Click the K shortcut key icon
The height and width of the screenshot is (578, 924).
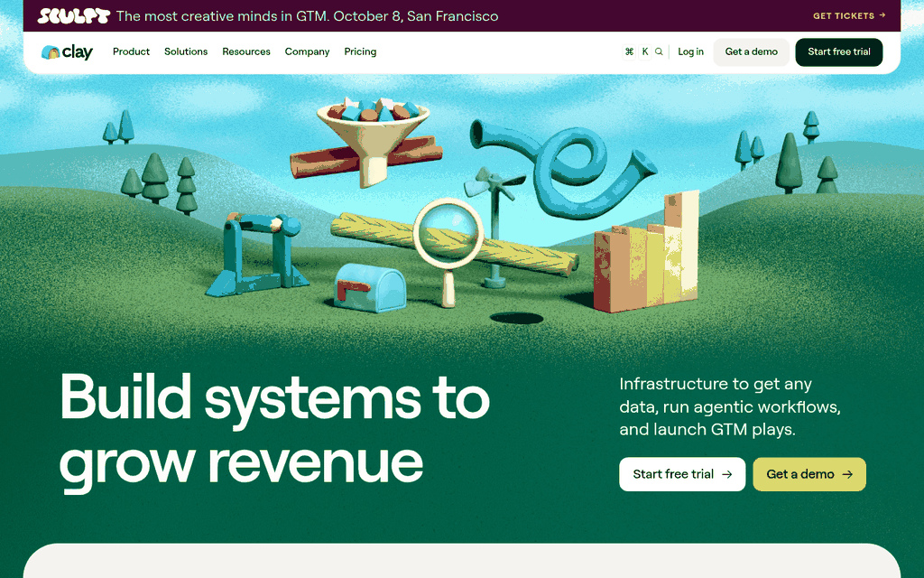(644, 51)
